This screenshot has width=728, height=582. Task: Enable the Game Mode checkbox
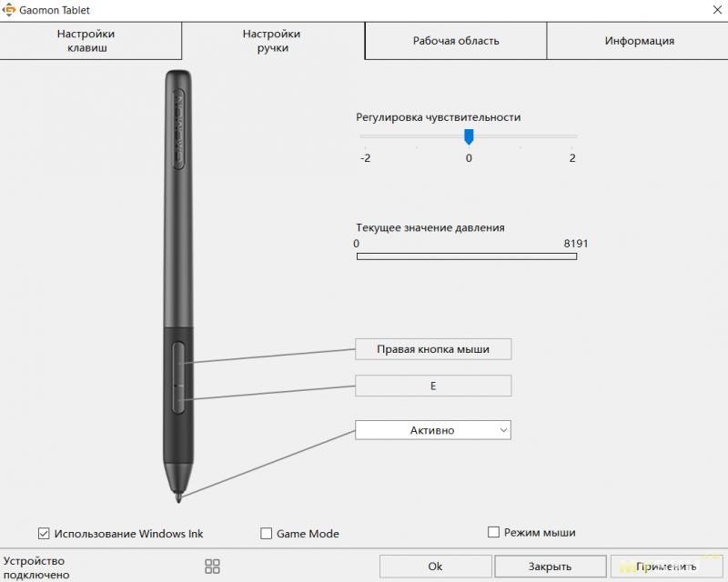(266, 534)
